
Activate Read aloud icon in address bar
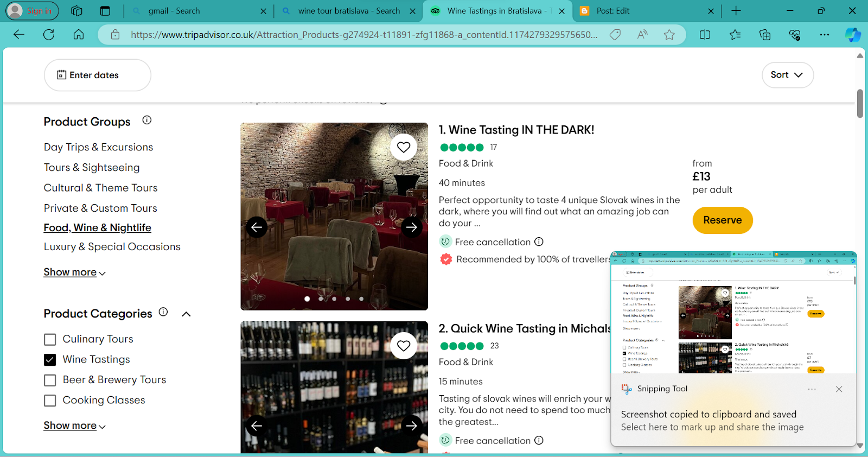click(x=642, y=35)
